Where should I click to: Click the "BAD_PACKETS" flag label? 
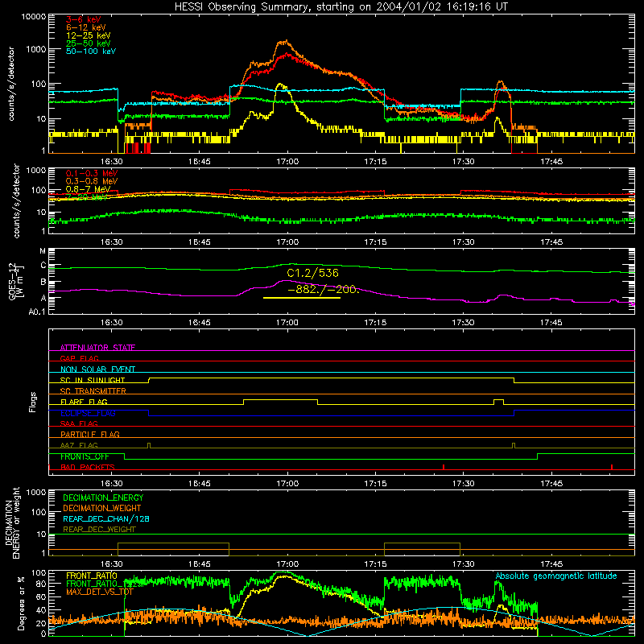click(x=88, y=467)
